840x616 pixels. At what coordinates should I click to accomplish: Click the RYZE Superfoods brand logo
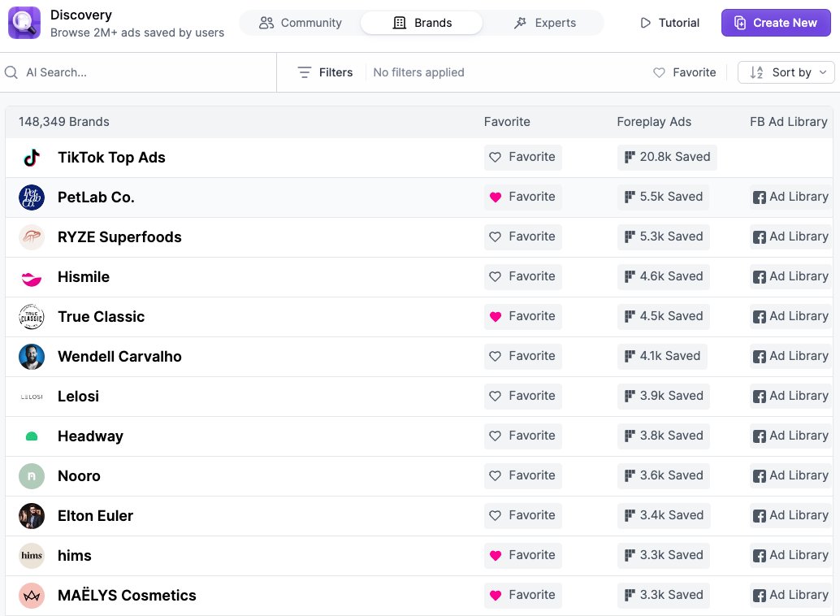(x=32, y=237)
